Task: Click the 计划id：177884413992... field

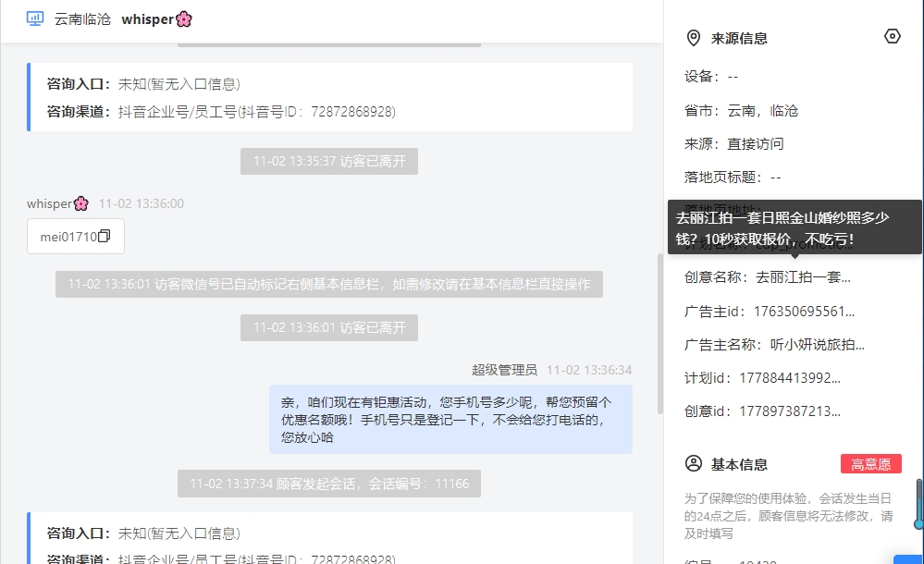Action: point(762,378)
